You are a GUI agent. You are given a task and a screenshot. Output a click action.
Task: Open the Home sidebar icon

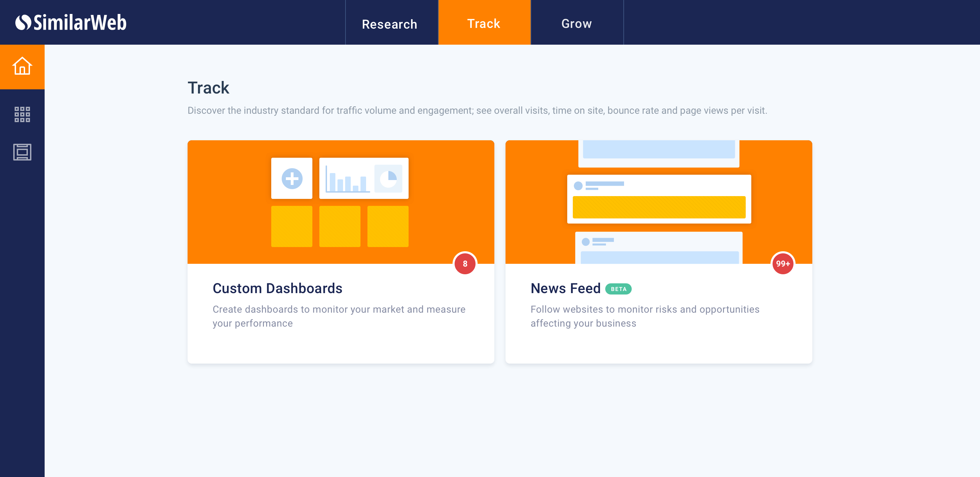point(22,67)
